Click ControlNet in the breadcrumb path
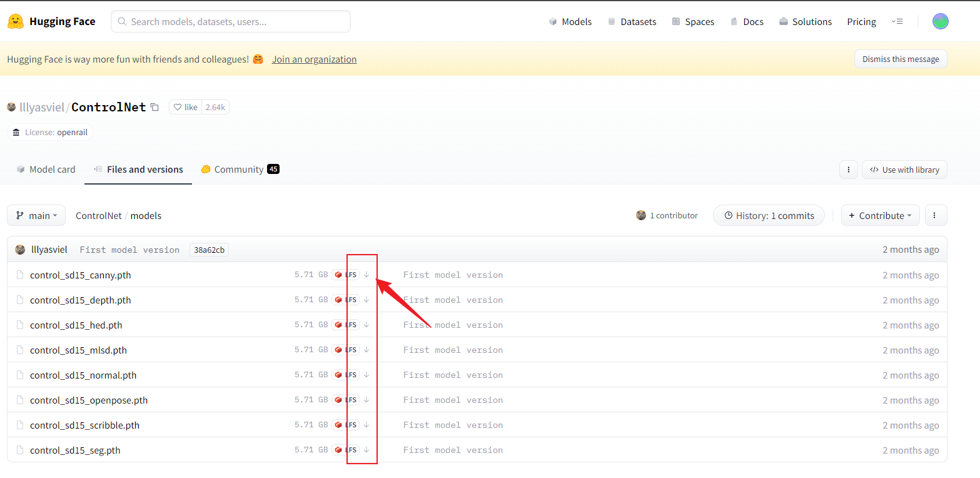 [99, 215]
